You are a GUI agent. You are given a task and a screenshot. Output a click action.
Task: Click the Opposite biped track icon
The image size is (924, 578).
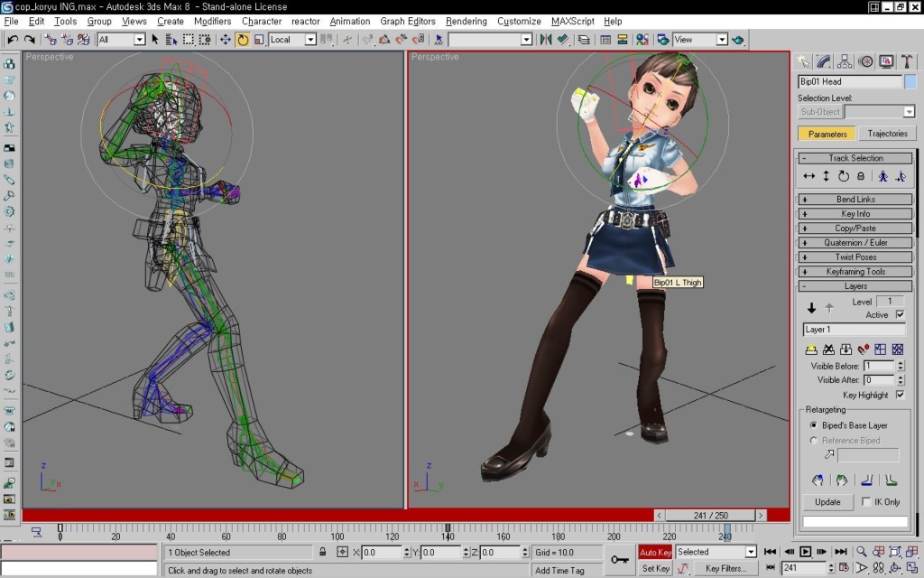click(901, 176)
